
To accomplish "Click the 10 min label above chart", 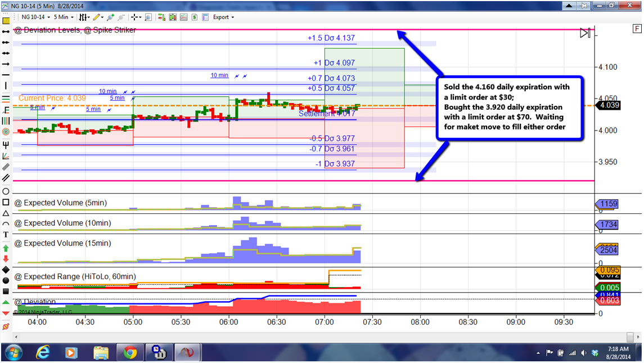I will pos(219,75).
